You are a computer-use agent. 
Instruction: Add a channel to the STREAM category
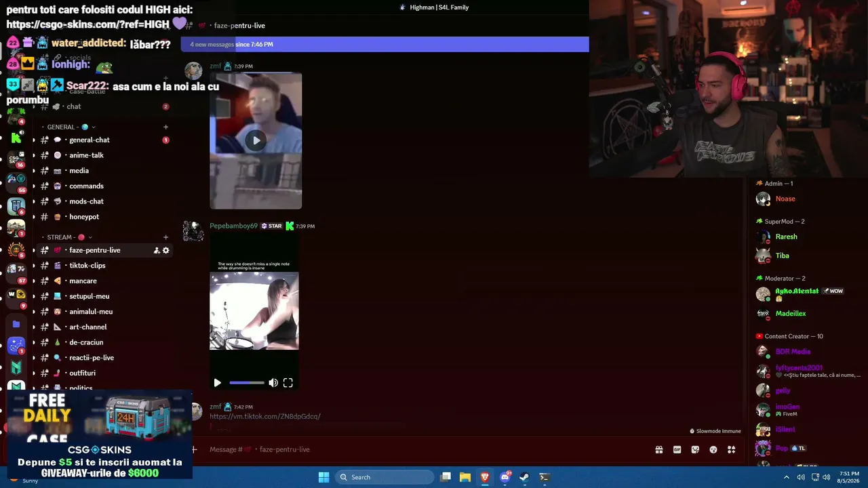coord(165,237)
